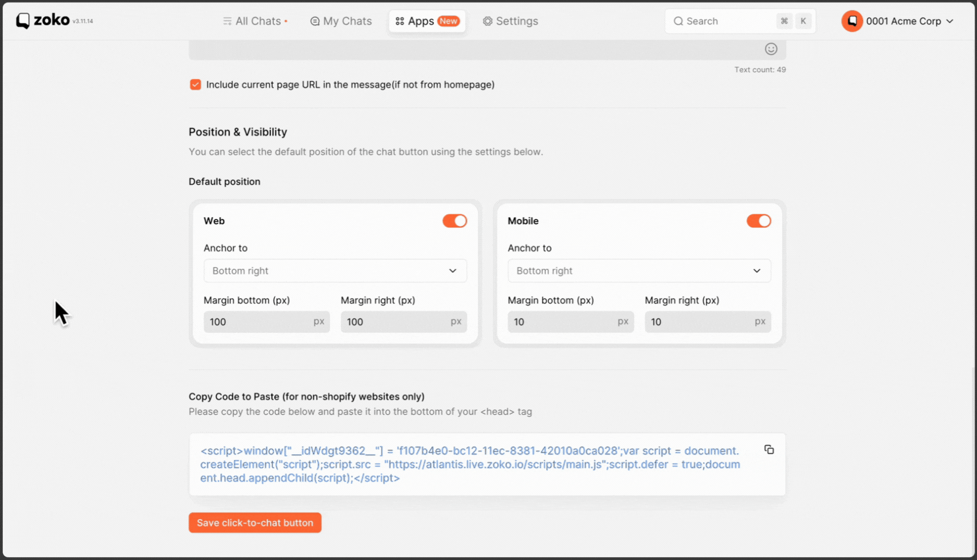Click the Position & Visibility heading

tap(238, 132)
